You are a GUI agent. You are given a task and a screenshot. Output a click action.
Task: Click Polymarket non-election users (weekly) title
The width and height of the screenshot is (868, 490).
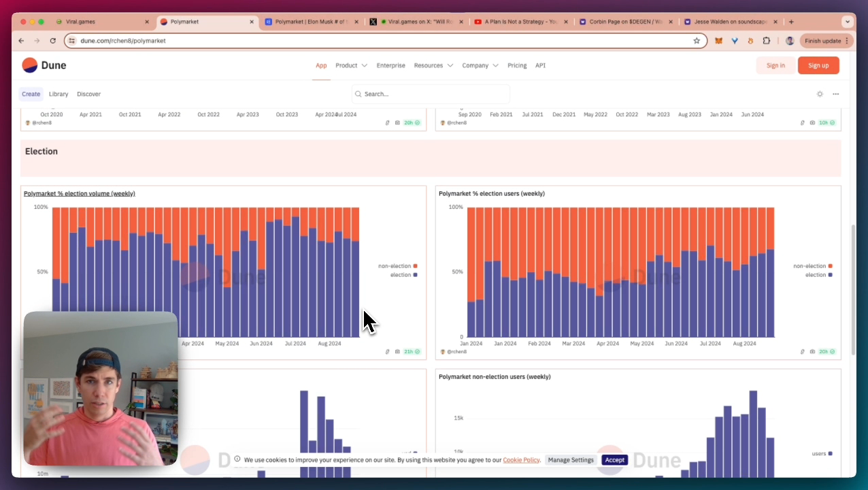(x=495, y=376)
